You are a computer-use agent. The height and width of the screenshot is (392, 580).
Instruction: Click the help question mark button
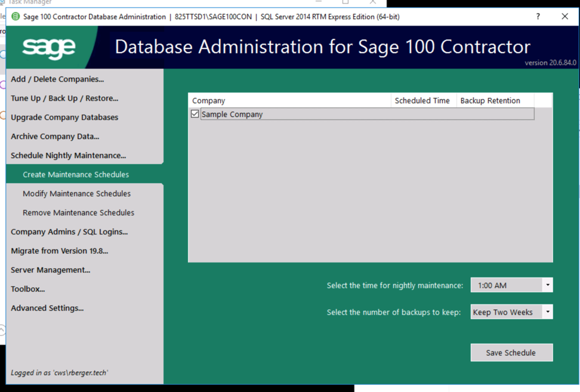pos(538,17)
